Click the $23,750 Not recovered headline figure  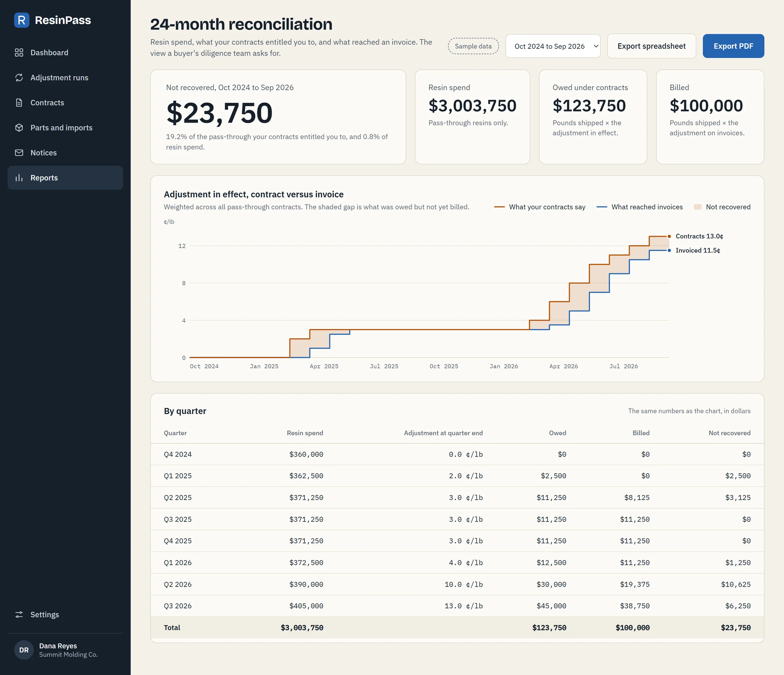220,113
